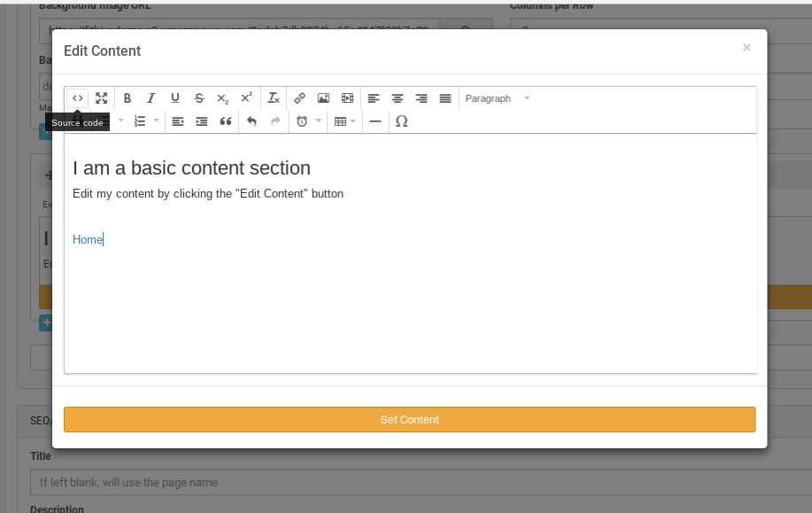Insert special character Omega symbol

[401, 121]
